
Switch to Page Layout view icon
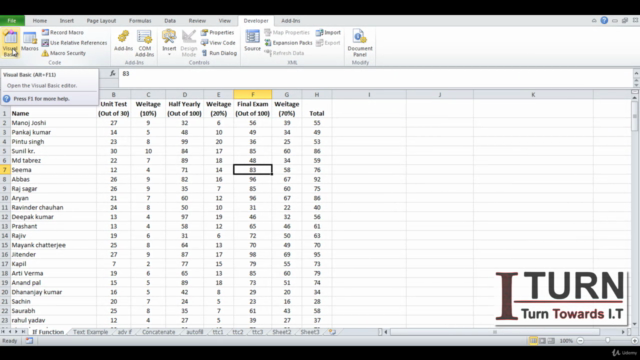click(x=542, y=340)
